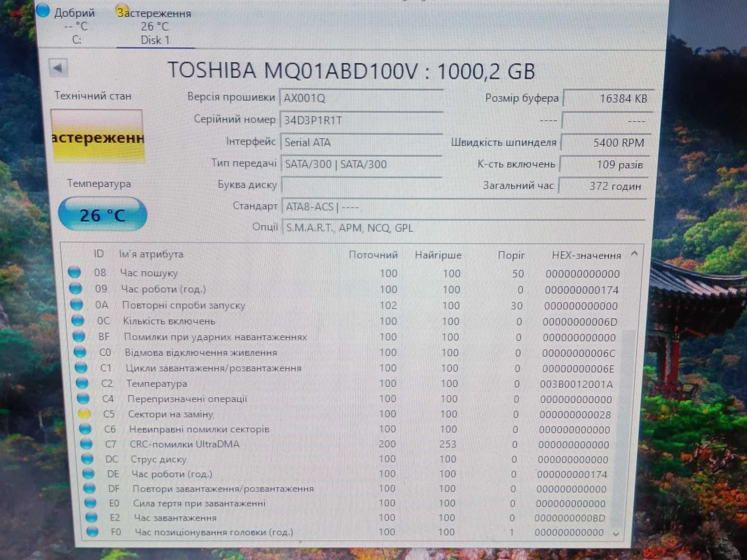Click the blue status dot for attribute C6
The height and width of the screenshot is (560, 747).
85,429
